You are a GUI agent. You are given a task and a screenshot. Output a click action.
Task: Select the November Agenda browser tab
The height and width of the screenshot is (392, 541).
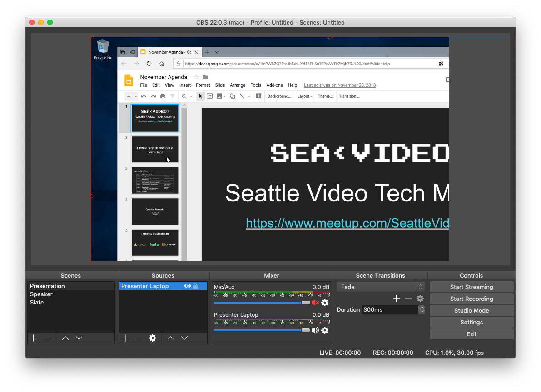pyautogui.click(x=169, y=53)
